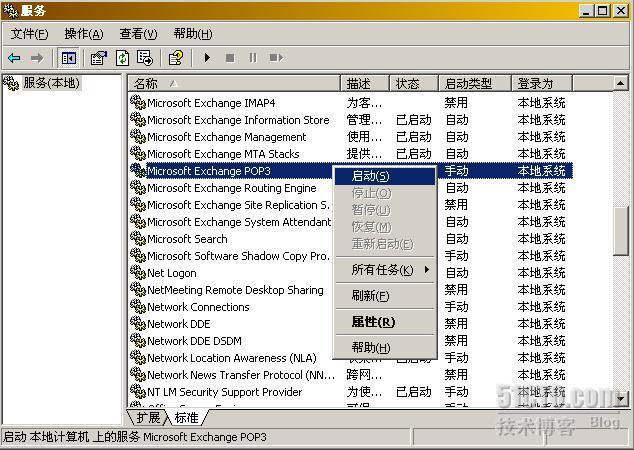
Task: Open the 操作(A) menu
Action: coord(84,34)
